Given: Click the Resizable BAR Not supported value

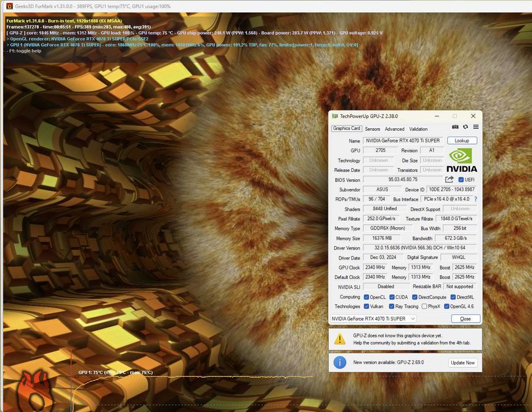Looking at the screenshot, I should click(x=460, y=287).
